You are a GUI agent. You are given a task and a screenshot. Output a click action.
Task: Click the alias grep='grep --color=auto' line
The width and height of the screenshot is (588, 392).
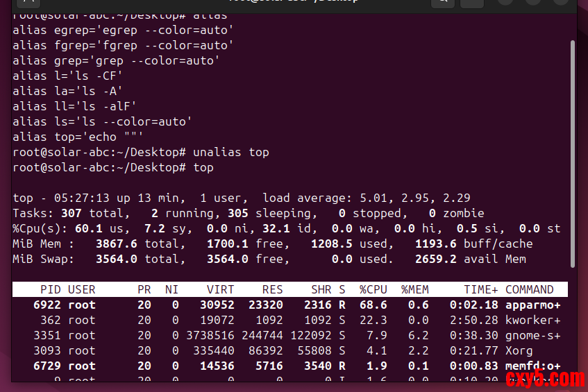tap(116, 61)
